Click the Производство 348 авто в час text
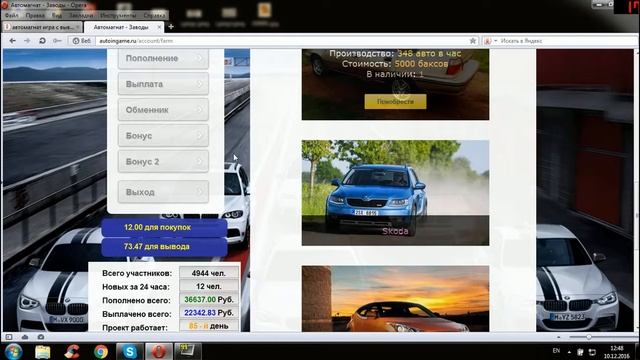This screenshot has width=640, height=360. tap(395, 53)
